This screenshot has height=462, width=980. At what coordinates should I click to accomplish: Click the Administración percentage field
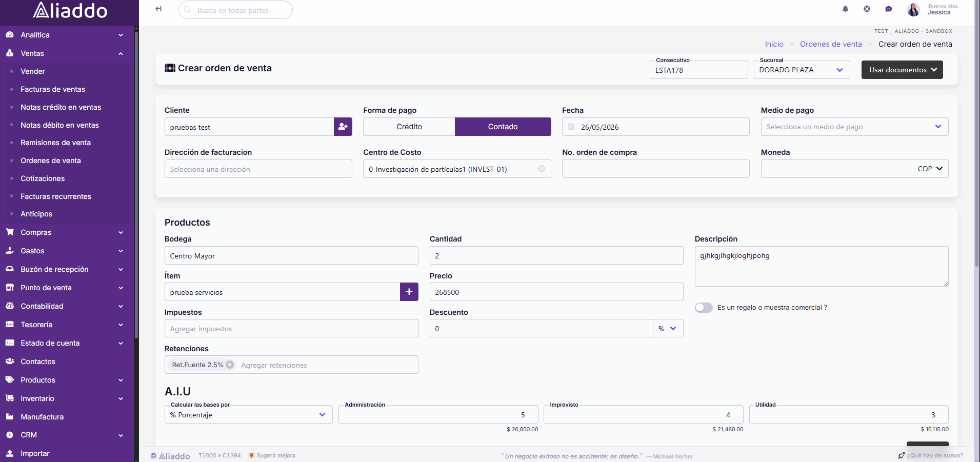tap(438, 414)
